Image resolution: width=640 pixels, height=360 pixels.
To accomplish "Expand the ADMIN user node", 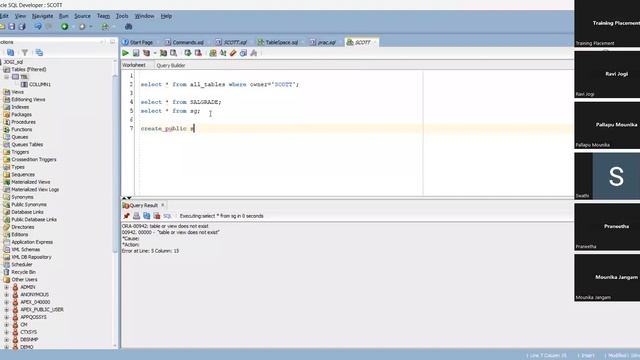I will [x=7, y=287].
